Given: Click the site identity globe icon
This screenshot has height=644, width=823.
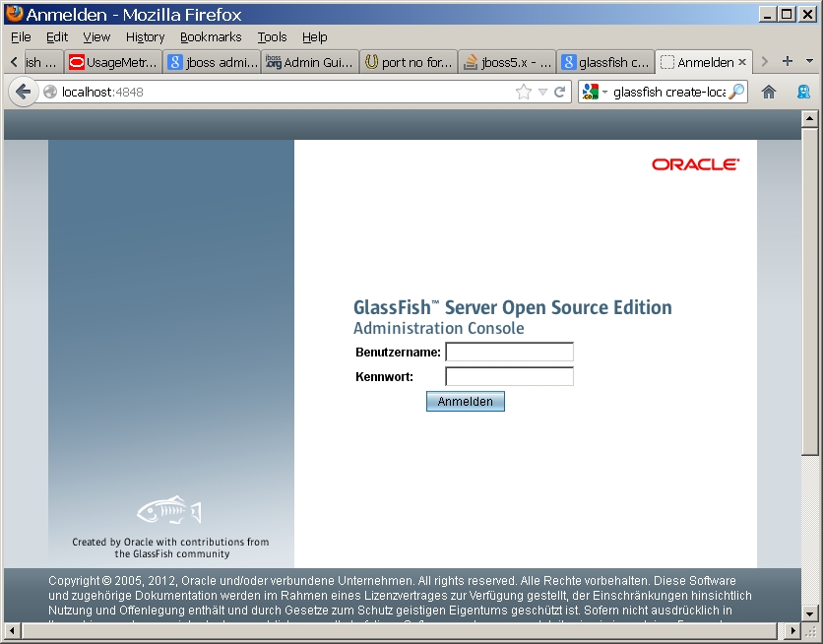Looking at the screenshot, I should [x=50, y=93].
